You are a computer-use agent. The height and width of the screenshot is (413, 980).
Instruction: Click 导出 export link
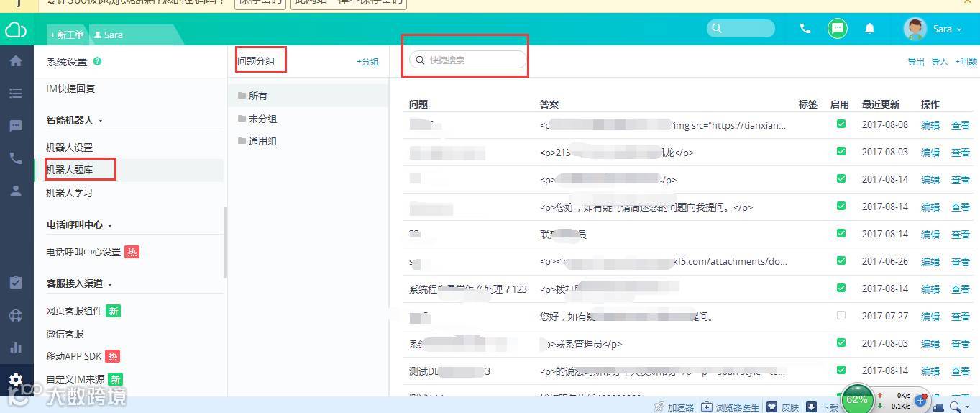[916, 62]
